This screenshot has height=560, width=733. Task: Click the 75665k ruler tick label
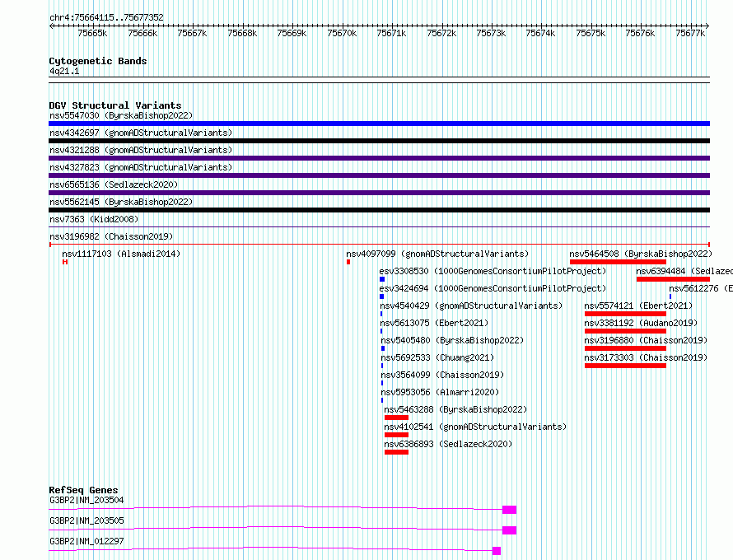(92, 33)
